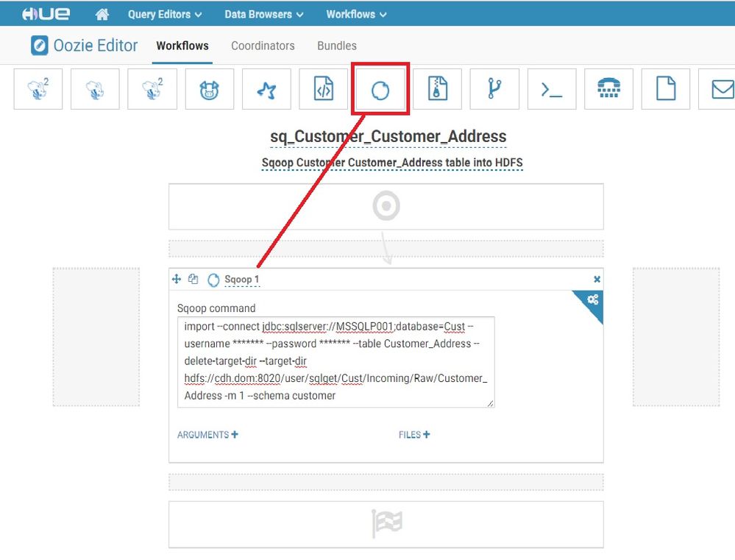
Task: Select the Sub-workflow fork action icon
Action: coord(494,89)
